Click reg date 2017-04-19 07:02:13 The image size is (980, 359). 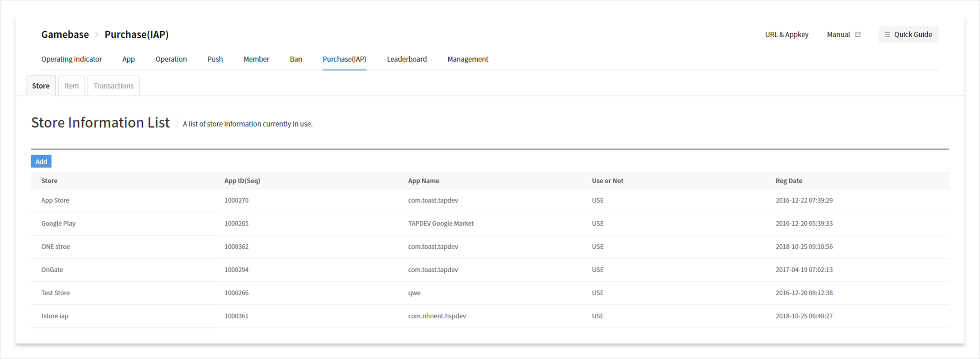coord(804,269)
